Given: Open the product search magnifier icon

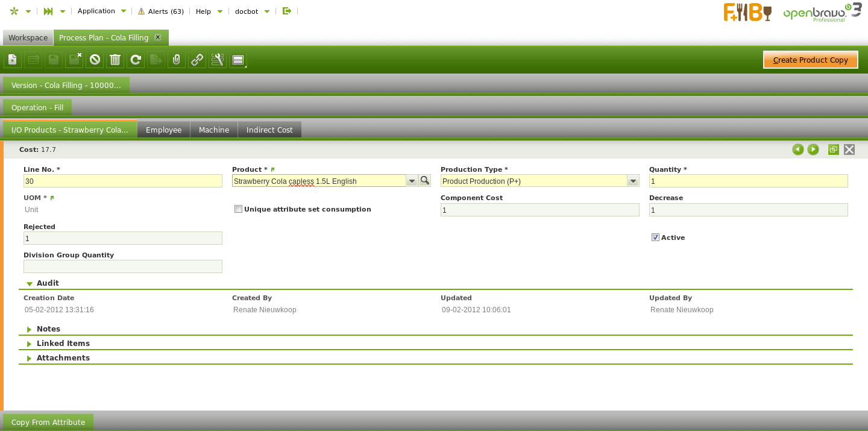Looking at the screenshot, I should [425, 181].
